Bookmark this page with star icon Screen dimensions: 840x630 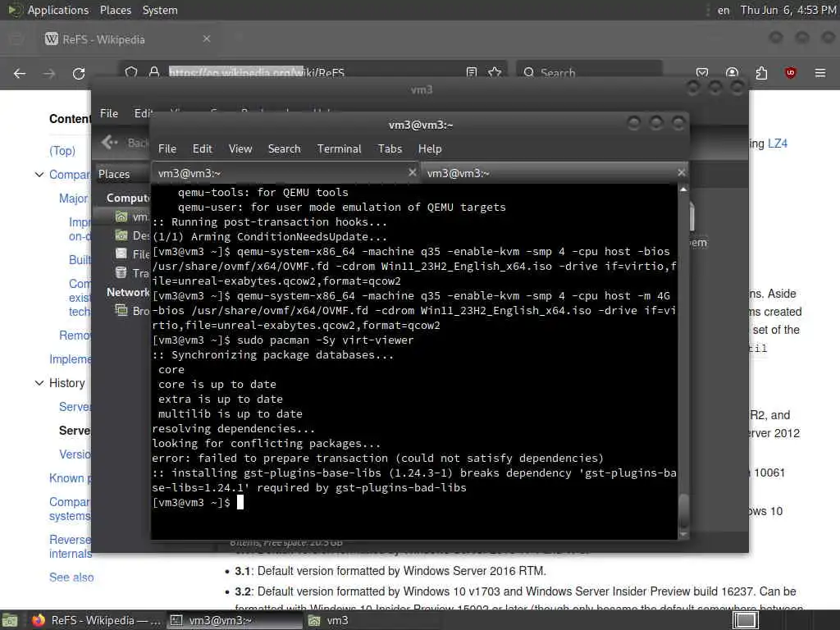point(495,72)
